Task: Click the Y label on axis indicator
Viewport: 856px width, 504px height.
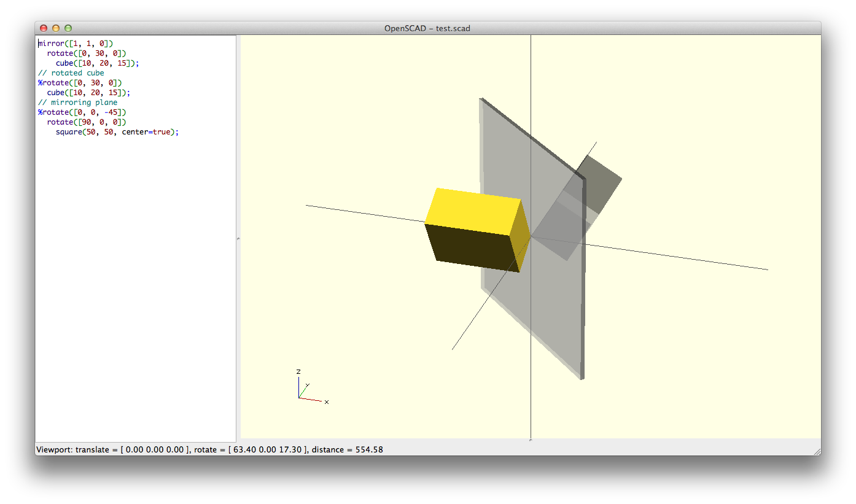Action: (x=307, y=386)
